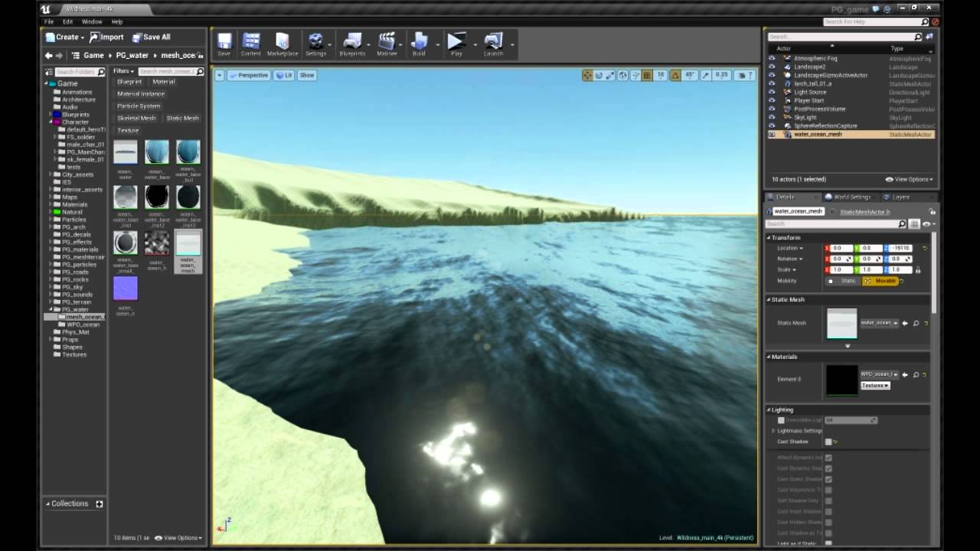Click the add Collections plus icon
Viewport: 980px width, 551px height.
pos(99,504)
